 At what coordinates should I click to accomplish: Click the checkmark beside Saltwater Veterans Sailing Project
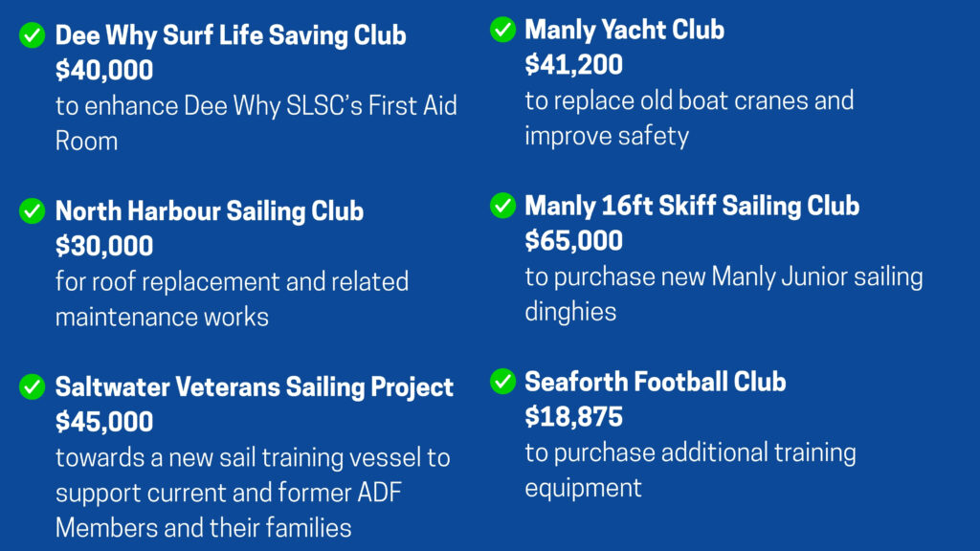click(x=33, y=386)
